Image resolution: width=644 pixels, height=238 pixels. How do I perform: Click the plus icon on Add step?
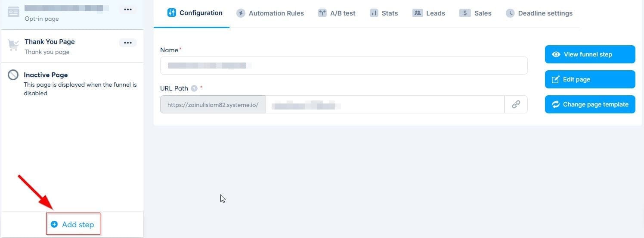click(x=54, y=224)
